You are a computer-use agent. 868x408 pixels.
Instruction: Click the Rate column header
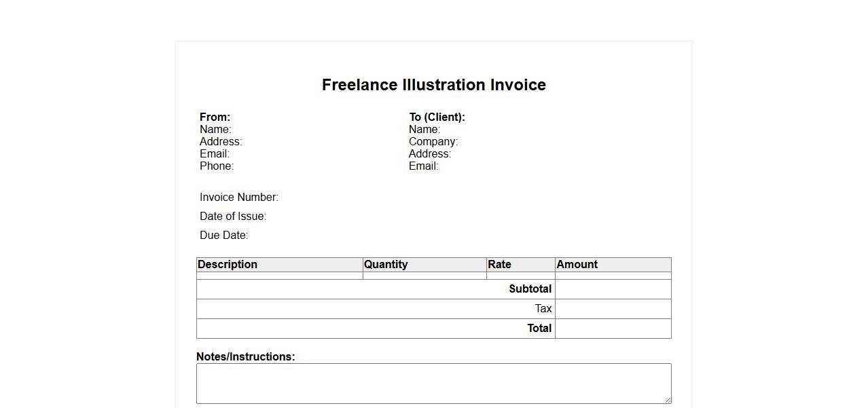(x=499, y=265)
